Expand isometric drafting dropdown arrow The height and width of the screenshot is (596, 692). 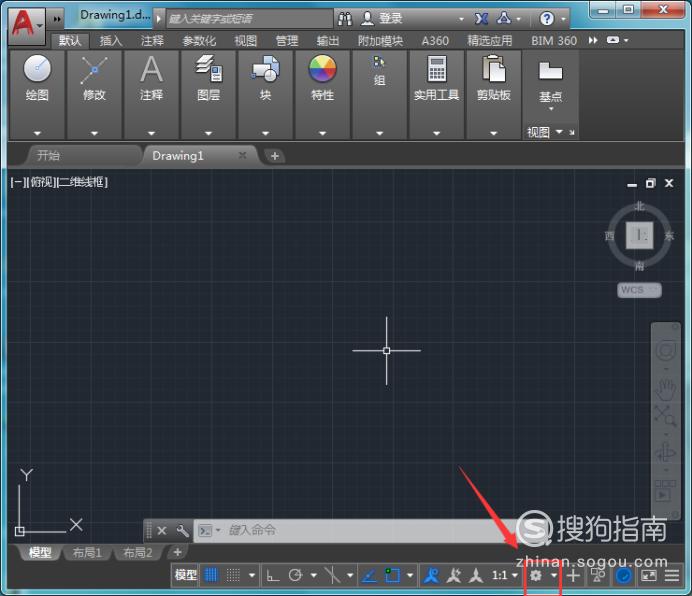pyautogui.click(x=350, y=575)
